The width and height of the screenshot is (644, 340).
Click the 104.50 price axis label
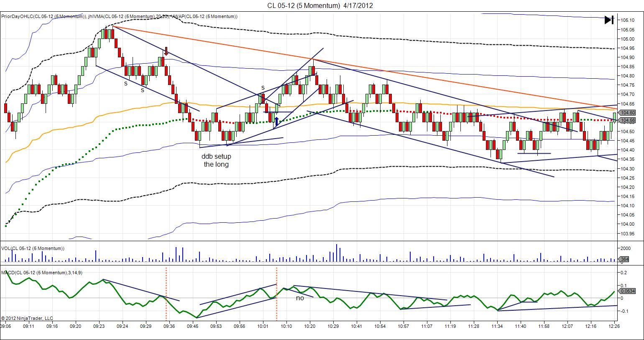coord(628,131)
